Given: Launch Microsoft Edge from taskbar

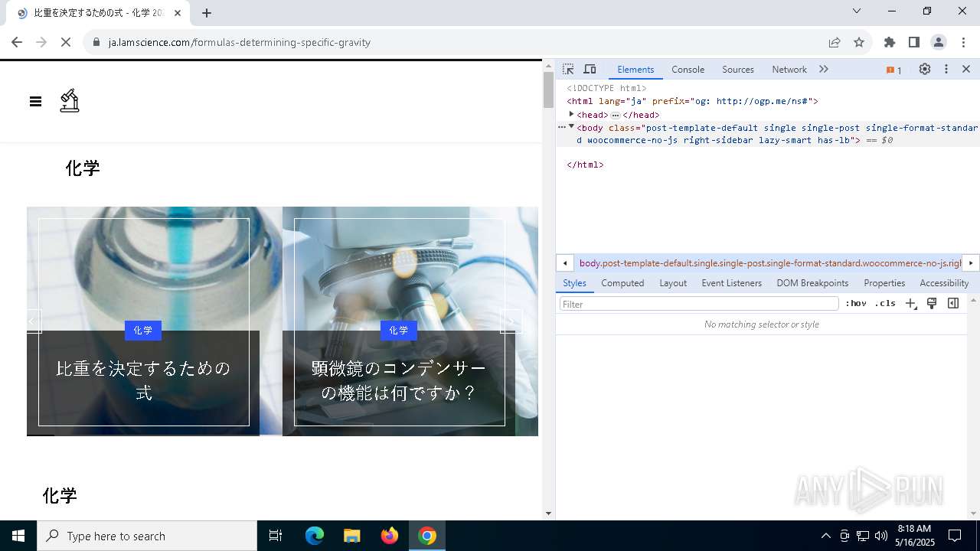Looking at the screenshot, I should tap(315, 536).
